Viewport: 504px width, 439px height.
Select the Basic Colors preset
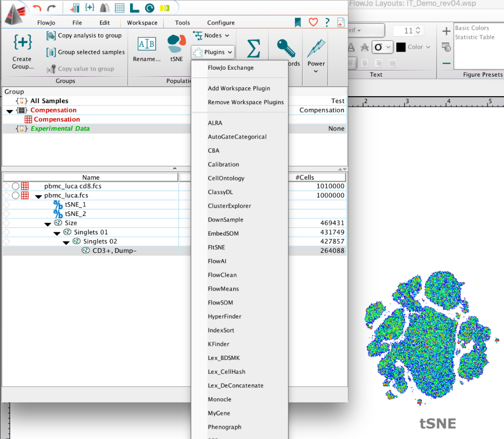click(x=472, y=28)
